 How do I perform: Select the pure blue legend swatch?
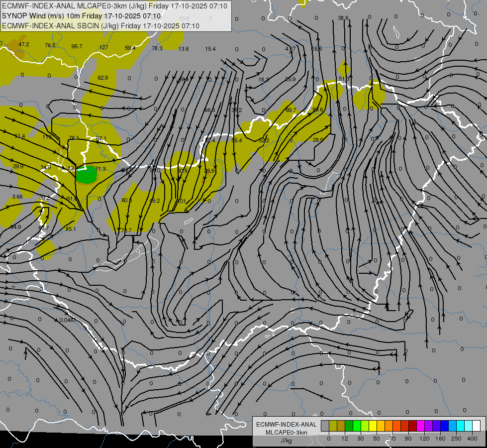(x=444, y=426)
